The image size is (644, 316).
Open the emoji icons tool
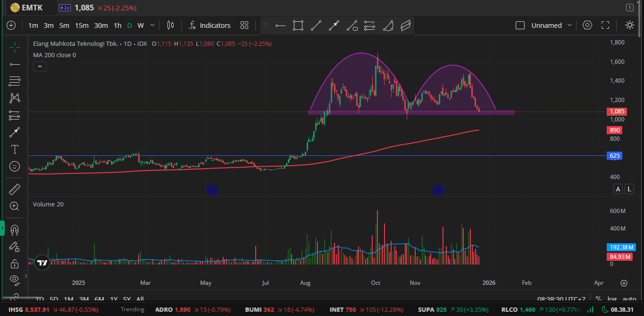point(15,166)
